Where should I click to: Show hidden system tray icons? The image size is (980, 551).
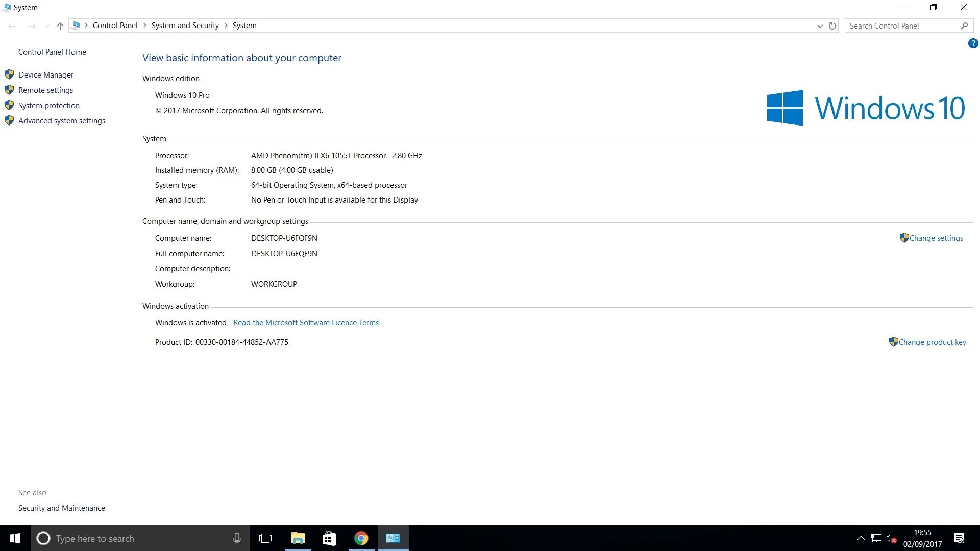pos(861,538)
